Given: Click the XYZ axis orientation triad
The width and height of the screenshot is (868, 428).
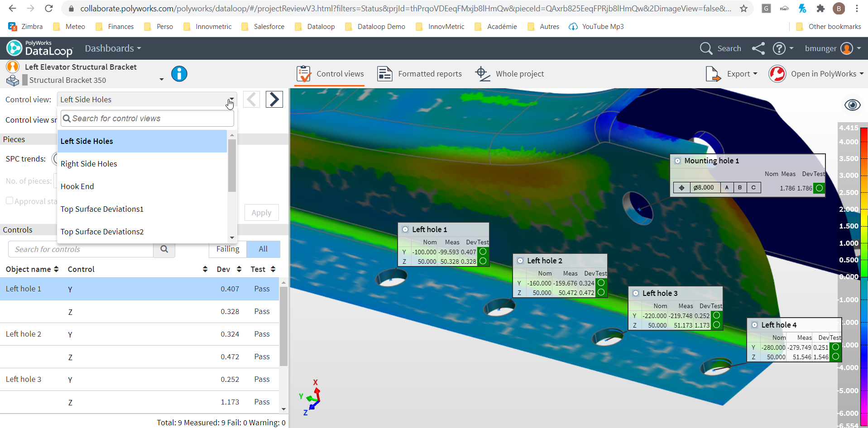Looking at the screenshot, I should (311, 398).
